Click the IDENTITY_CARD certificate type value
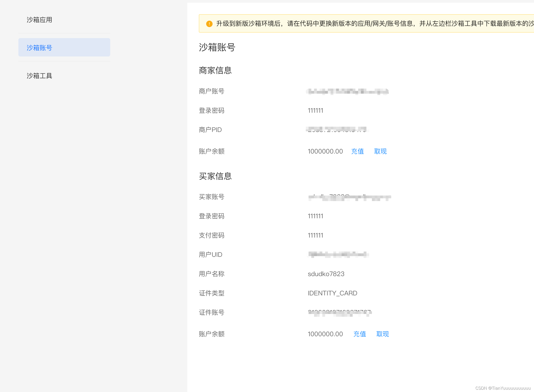This screenshot has height=392, width=534. click(x=332, y=293)
